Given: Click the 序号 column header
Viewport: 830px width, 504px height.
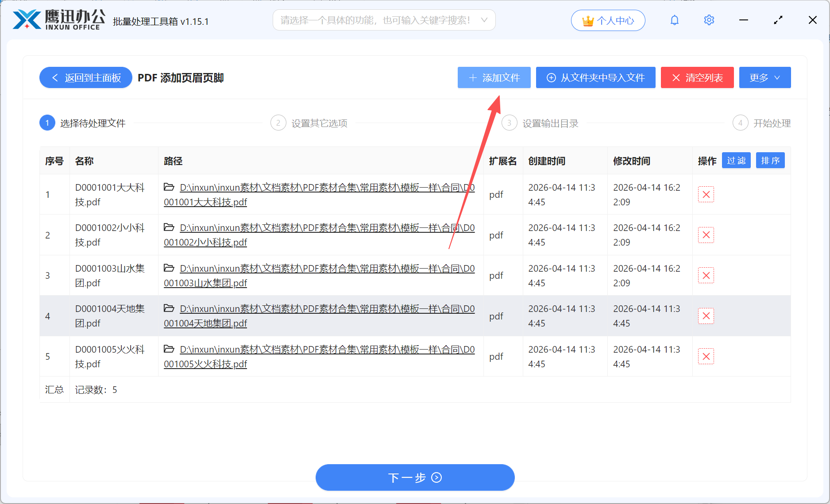Looking at the screenshot, I should click(x=54, y=161).
